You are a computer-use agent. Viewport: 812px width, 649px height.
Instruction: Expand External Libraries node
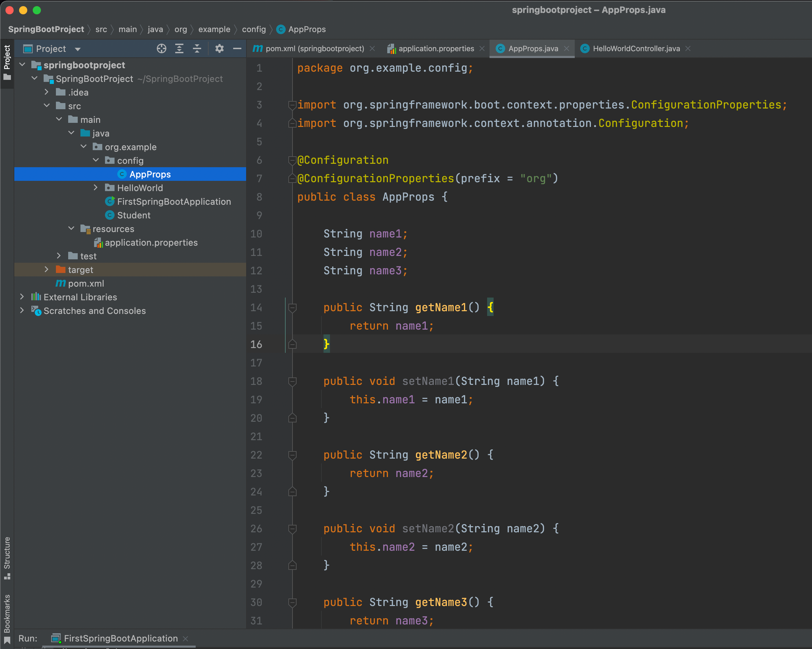coord(22,297)
